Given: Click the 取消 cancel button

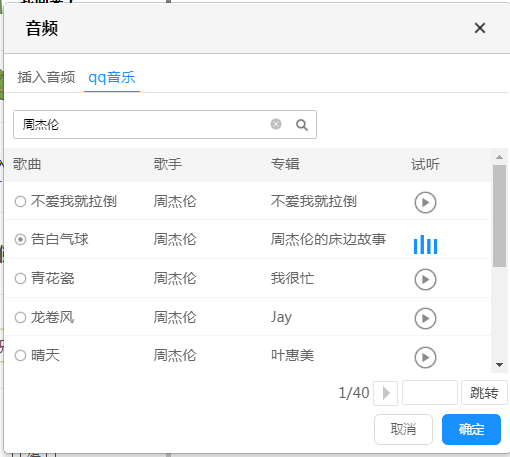Looking at the screenshot, I should tap(403, 429).
